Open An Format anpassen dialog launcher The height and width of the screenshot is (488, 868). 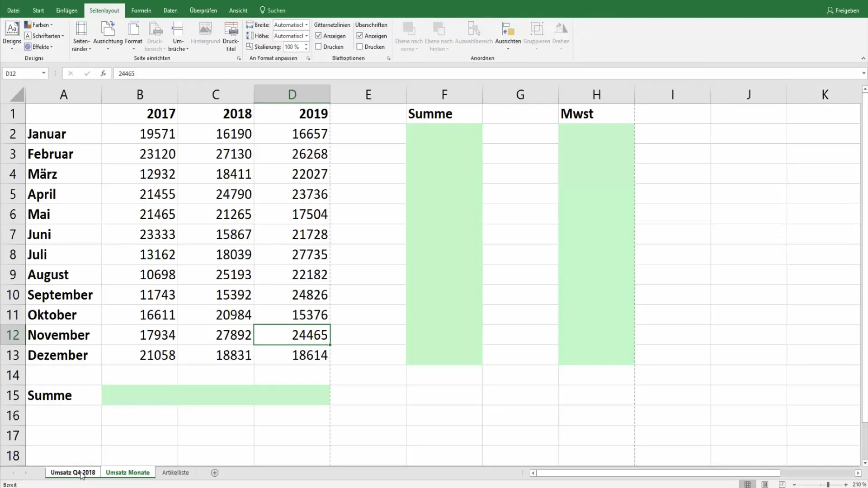pyautogui.click(x=308, y=58)
